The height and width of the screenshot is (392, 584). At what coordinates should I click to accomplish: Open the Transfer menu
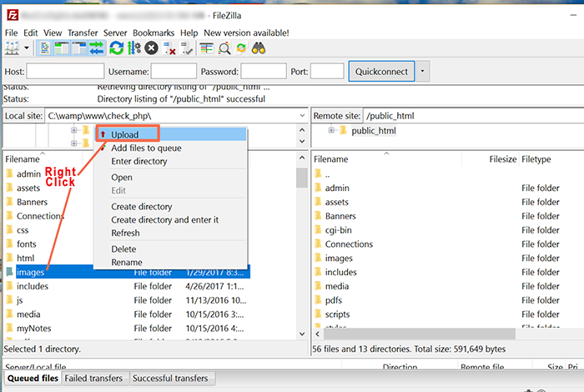[x=83, y=33]
